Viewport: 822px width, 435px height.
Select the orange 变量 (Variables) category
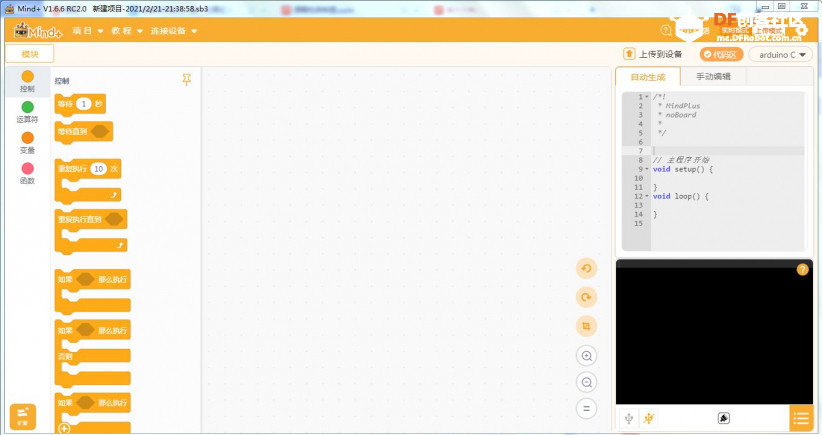tap(28, 143)
